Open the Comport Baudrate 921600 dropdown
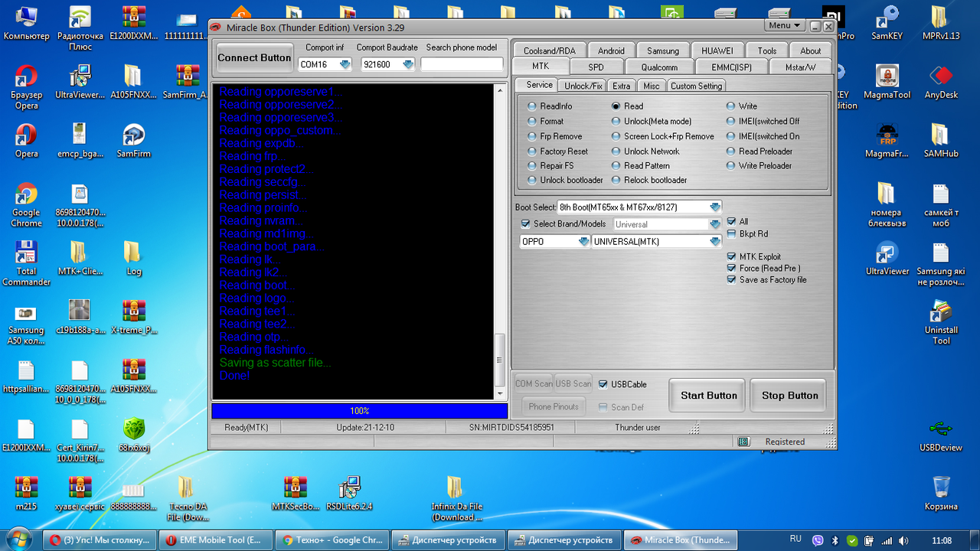The image size is (980, 551). 408,64
